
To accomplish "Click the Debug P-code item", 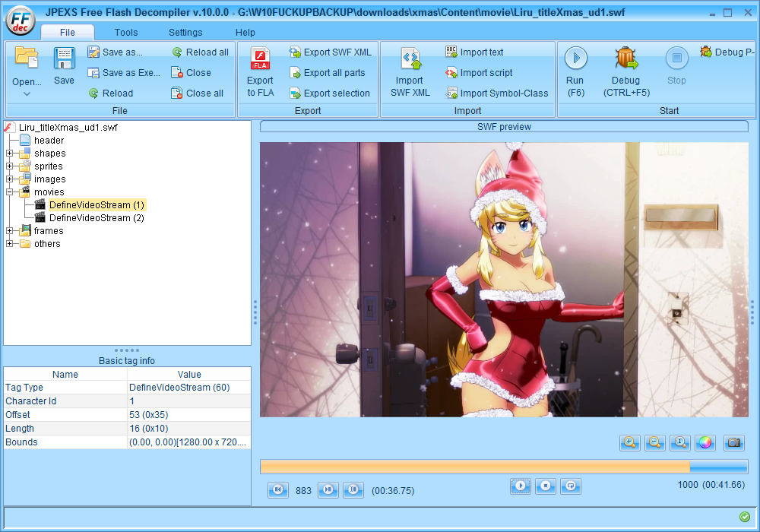I will pyautogui.click(x=727, y=52).
